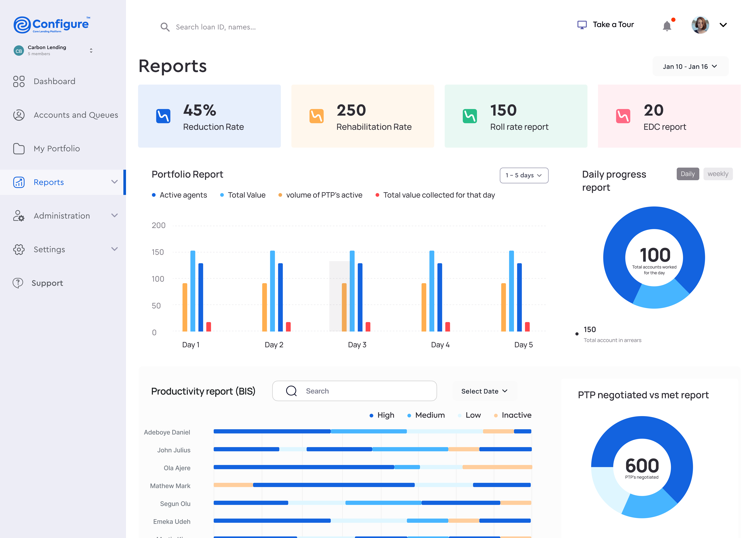Open the 45% Reduction Rate card

(209, 116)
